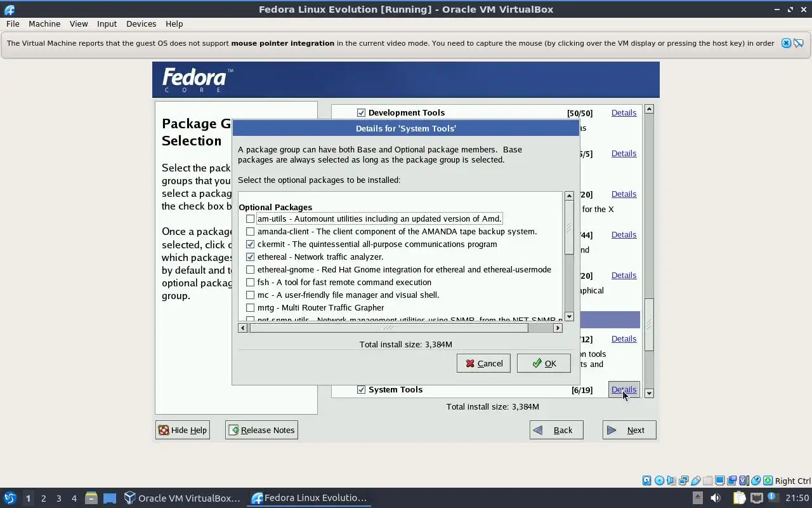The height and width of the screenshot is (508, 812).
Task: Click the VirtualBox window title bar icon
Action: coord(9,10)
